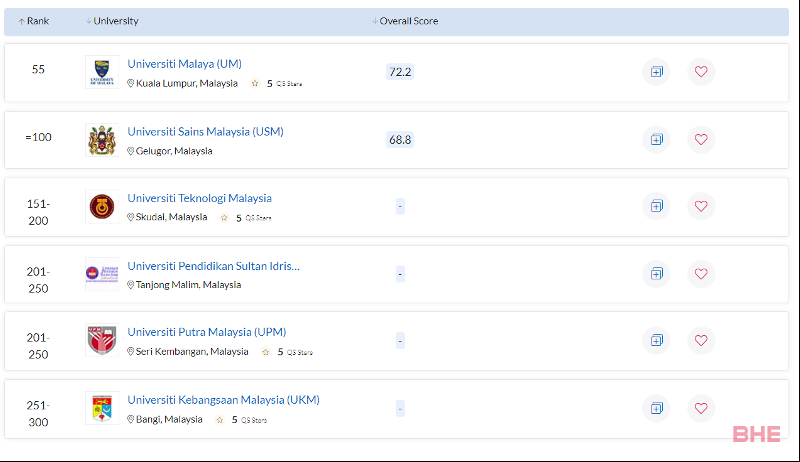The height and width of the screenshot is (462, 800).
Task: Open the Universiti Malaya (UM) link
Action: coord(185,64)
